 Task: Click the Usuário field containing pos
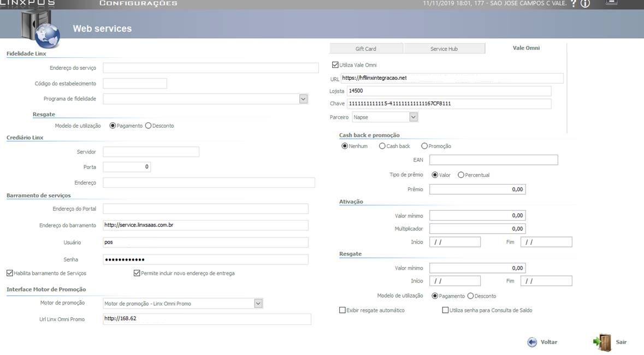click(x=205, y=242)
